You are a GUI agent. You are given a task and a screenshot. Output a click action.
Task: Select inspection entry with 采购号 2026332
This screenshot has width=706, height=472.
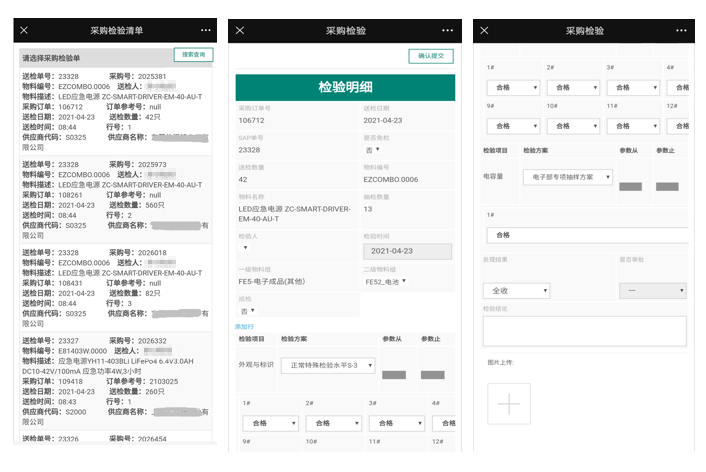point(116,381)
